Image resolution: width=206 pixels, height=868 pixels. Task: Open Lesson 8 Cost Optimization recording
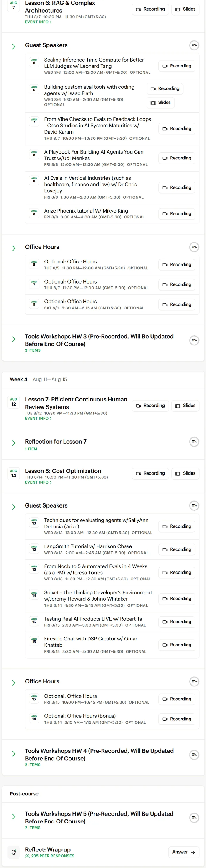click(150, 473)
